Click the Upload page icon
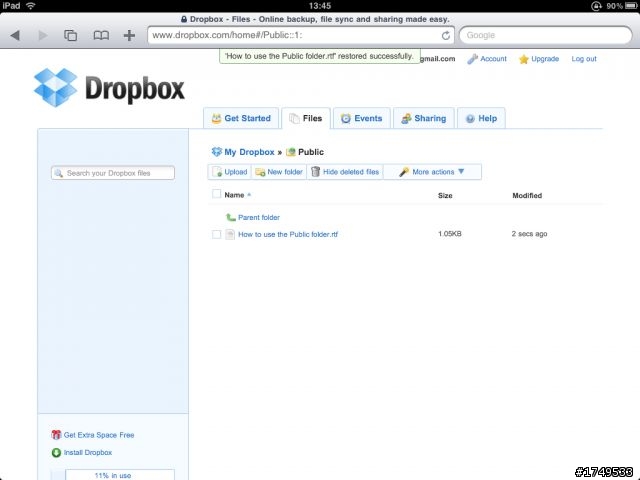Screen dimensions: 640x480 (x=217, y=172)
